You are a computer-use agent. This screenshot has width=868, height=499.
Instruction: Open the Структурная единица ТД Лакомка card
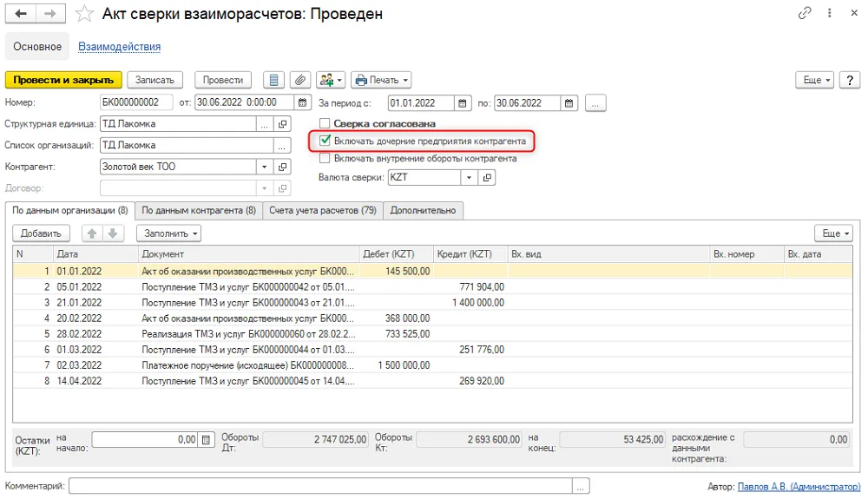(x=282, y=124)
